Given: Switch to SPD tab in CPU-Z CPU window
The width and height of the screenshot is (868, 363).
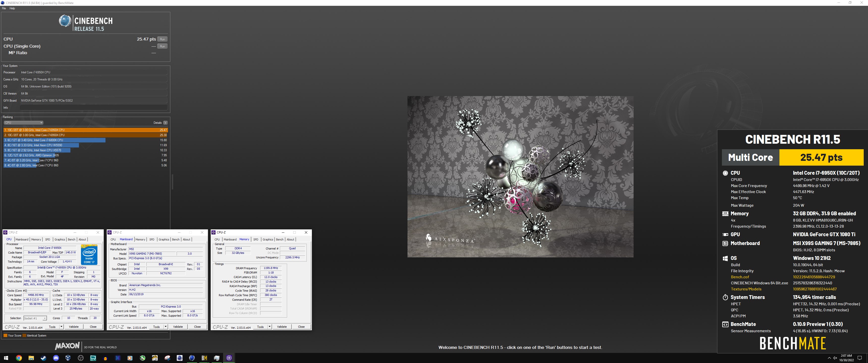Looking at the screenshot, I should 47,239.
